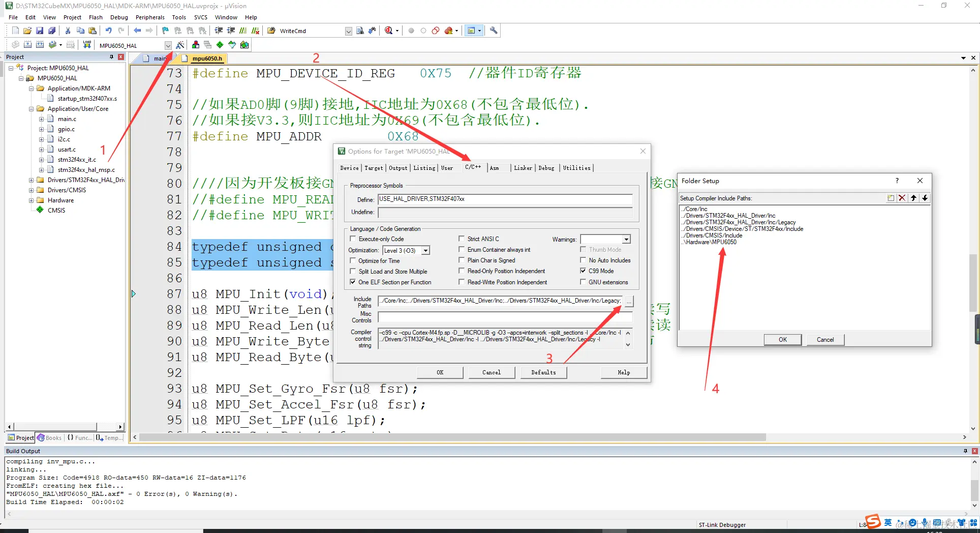The image size is (980, 533).
Task: Open Manage Project Items icon
Action: (x=195, y=45)
